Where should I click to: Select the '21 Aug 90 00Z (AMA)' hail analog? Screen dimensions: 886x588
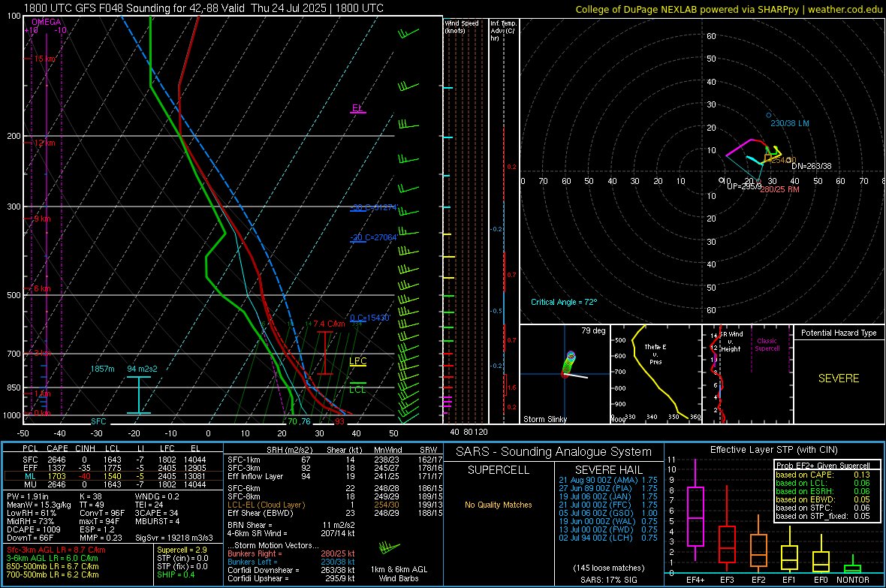pos(608,480)
